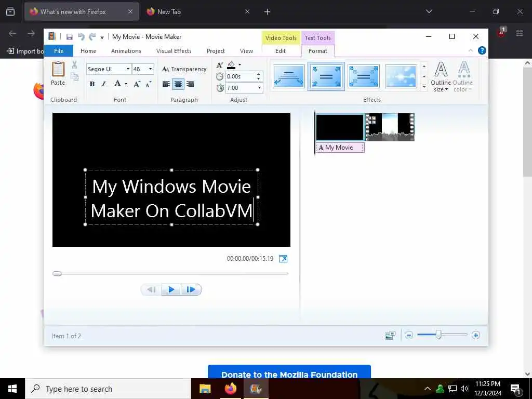The image size is (532, 399).
Task: Click the timeline zoom slider handle
Action: pos(438,335)
